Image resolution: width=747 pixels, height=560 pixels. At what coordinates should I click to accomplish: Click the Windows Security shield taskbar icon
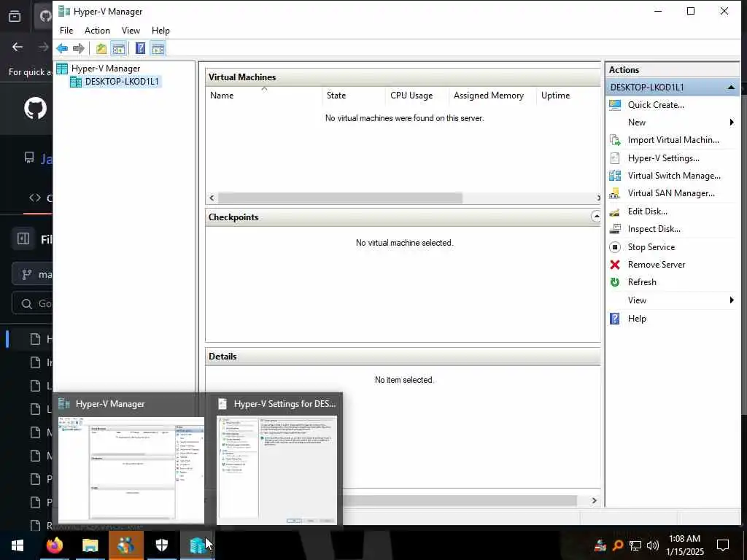tap(161, 545)
